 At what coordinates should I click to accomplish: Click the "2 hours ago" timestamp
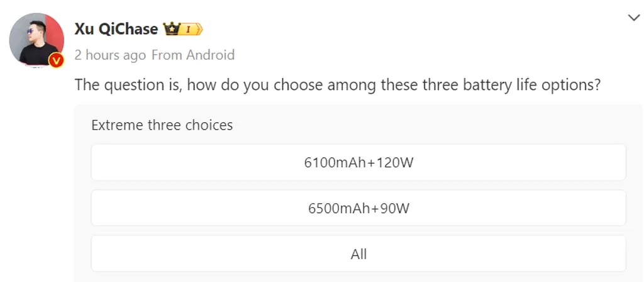[x=110, y=55]
